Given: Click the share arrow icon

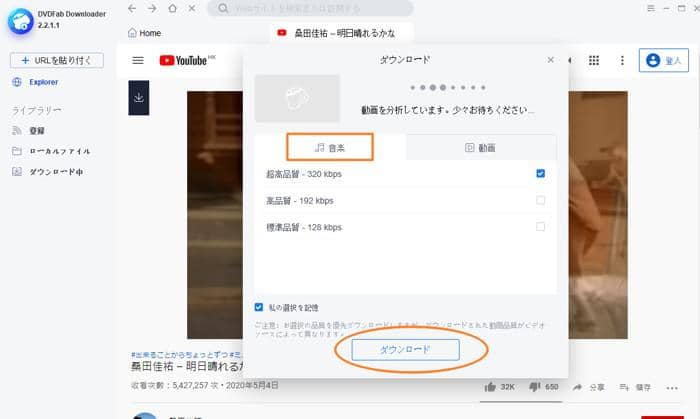Looking at the screenshot, I should (x=577, y=387).
